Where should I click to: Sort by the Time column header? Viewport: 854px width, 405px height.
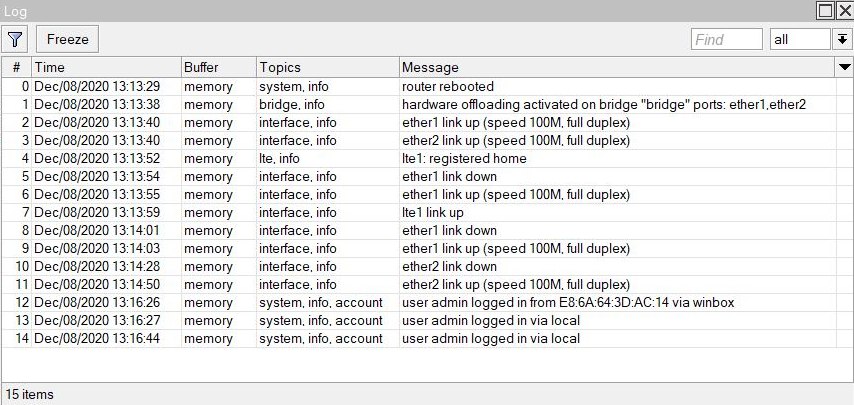pos(106,67)
